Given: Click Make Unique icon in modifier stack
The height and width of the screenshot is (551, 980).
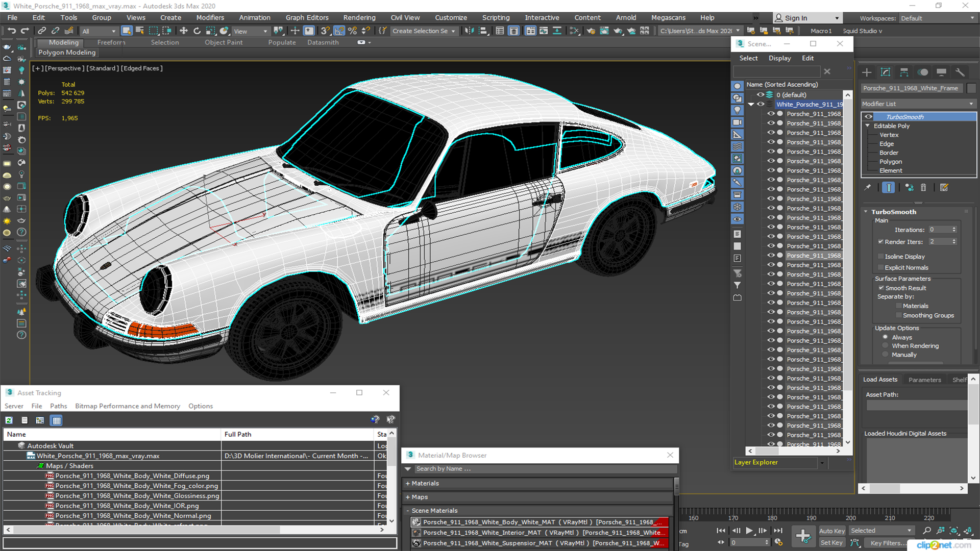Looking at the screenshot, I should pos(909,188).
